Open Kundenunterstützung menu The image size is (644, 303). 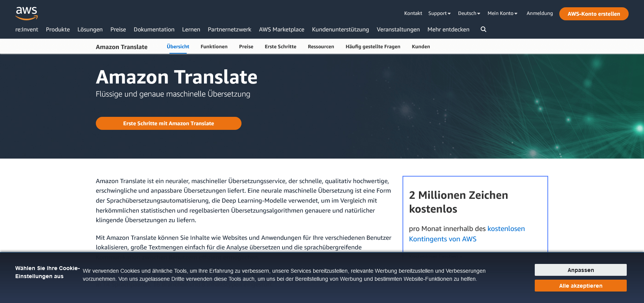coord(340,29)
